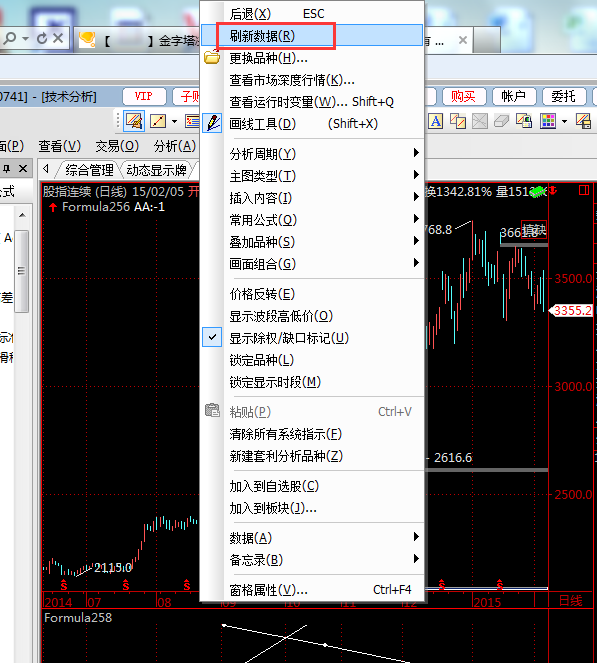The width and height of the screenshot is (597, 663).
Task: Open the color grid palette
Action: [548, 122]
